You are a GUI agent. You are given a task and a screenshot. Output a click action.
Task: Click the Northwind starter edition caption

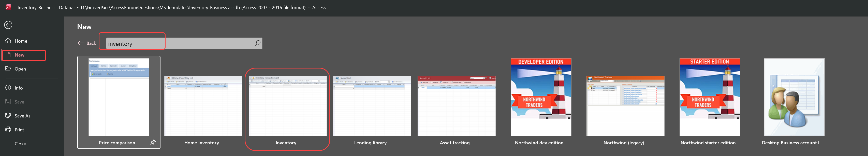pos(708,143)
